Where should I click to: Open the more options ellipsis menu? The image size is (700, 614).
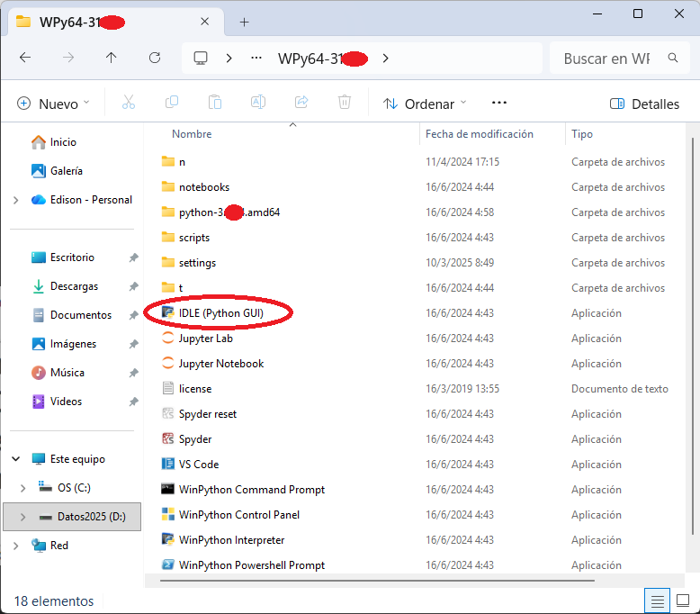pyautogui.click(x=499, y=104)
